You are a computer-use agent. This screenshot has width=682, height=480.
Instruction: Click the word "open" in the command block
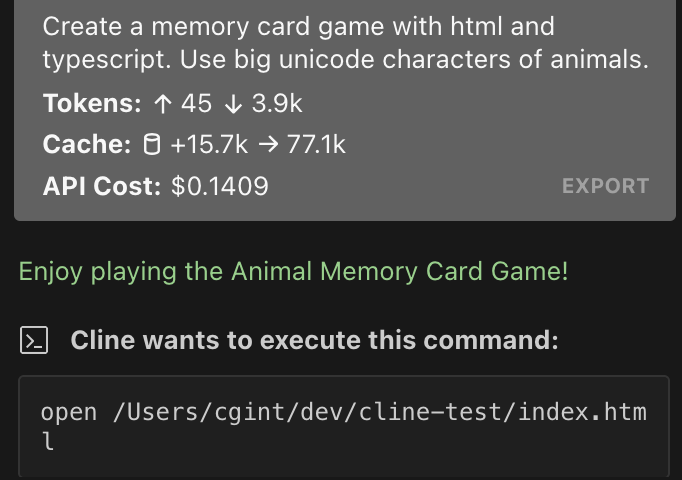(70, 412)
